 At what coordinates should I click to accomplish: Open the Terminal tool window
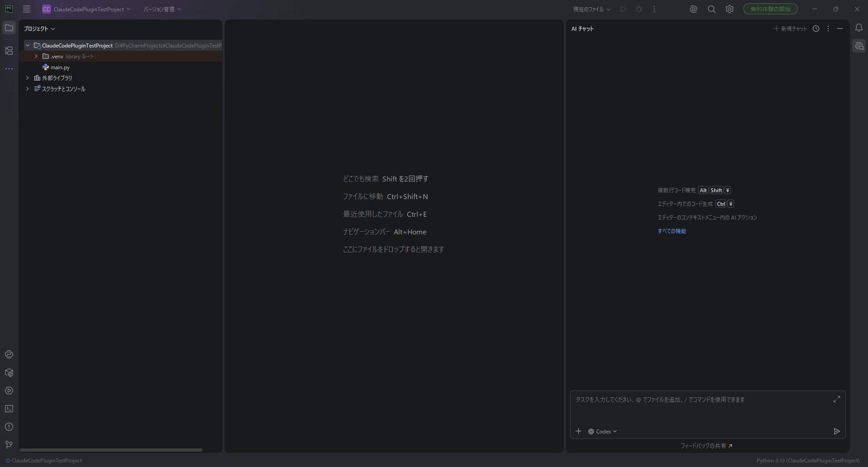(x=9, y=409)
